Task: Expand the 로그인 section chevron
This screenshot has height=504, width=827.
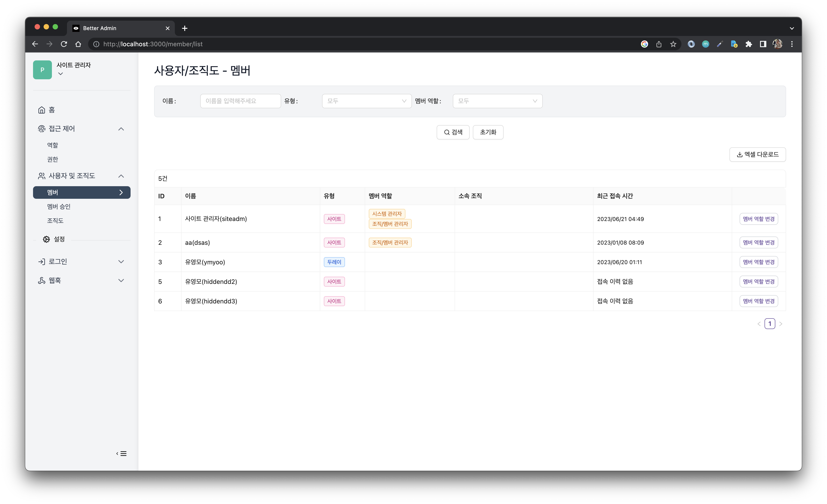Action: (x=121, y=261)
